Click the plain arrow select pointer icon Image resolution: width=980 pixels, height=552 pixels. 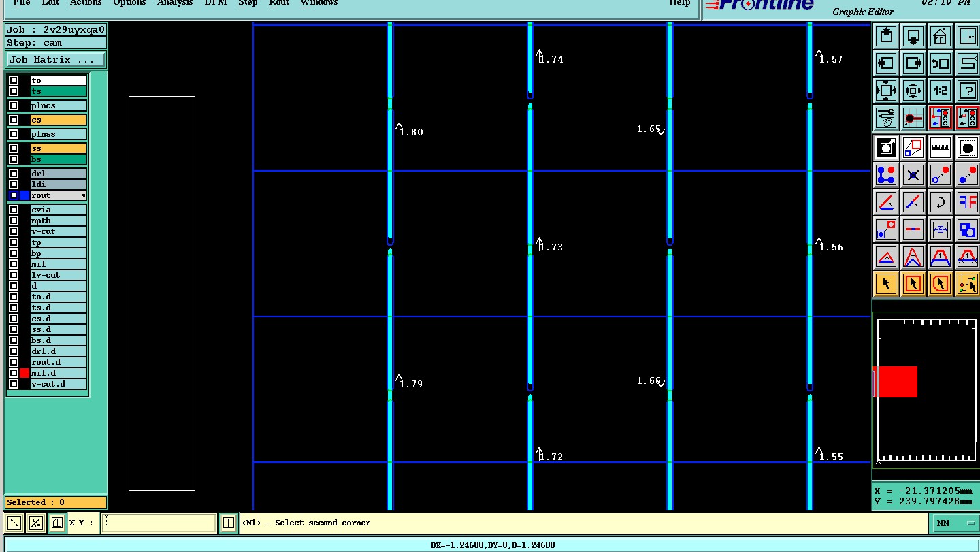[885, 283]
